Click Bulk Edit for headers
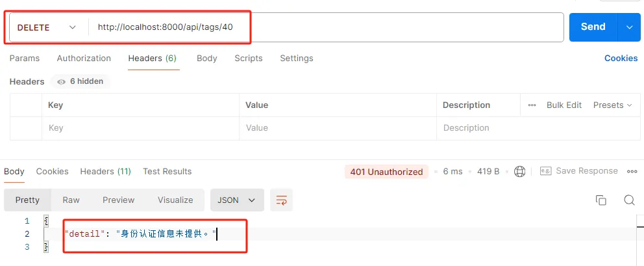 563,105
